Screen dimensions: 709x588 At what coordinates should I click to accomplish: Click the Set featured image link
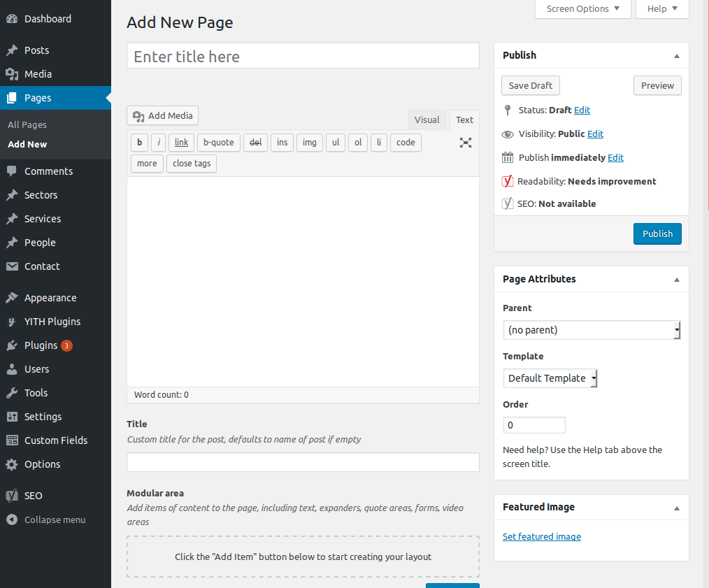tap(542, 536)
